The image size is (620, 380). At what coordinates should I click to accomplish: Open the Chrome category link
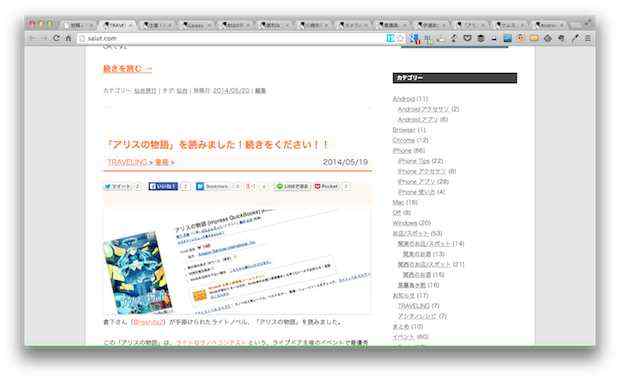tap(403, 140)
